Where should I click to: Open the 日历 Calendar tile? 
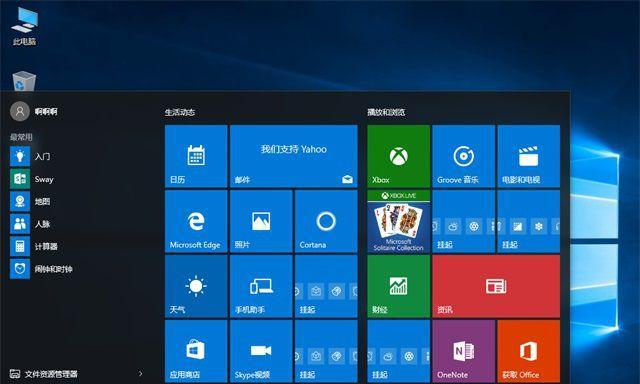pos(196,156)
